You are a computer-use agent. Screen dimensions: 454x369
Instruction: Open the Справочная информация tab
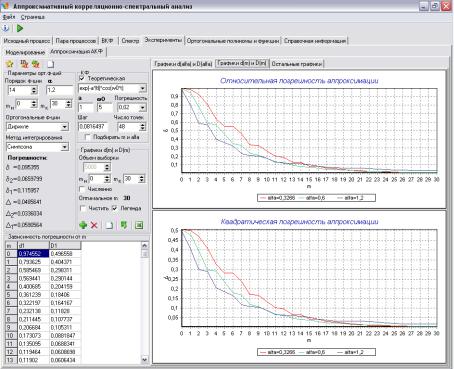click(x=315, y=41)
